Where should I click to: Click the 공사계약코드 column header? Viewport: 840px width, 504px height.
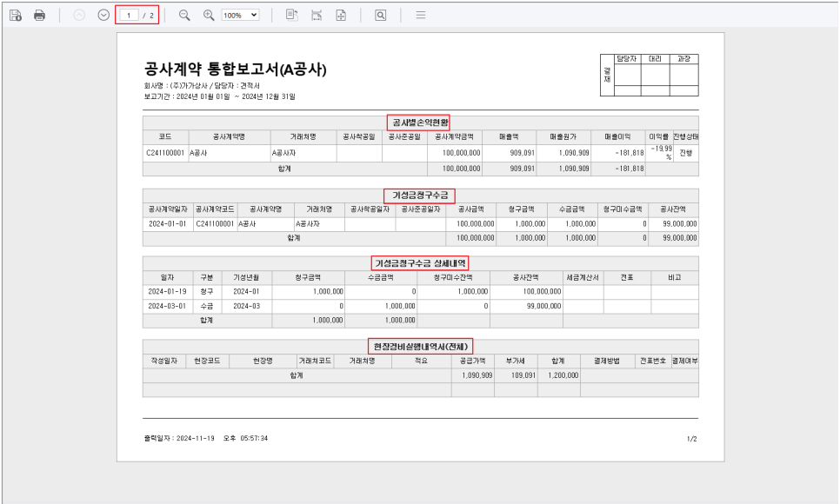click(x=215, y=209)
